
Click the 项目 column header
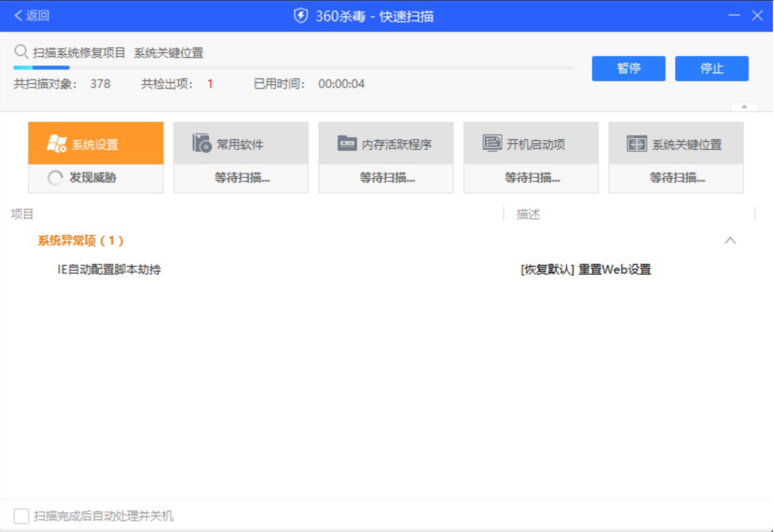click(x=22, y=214)
